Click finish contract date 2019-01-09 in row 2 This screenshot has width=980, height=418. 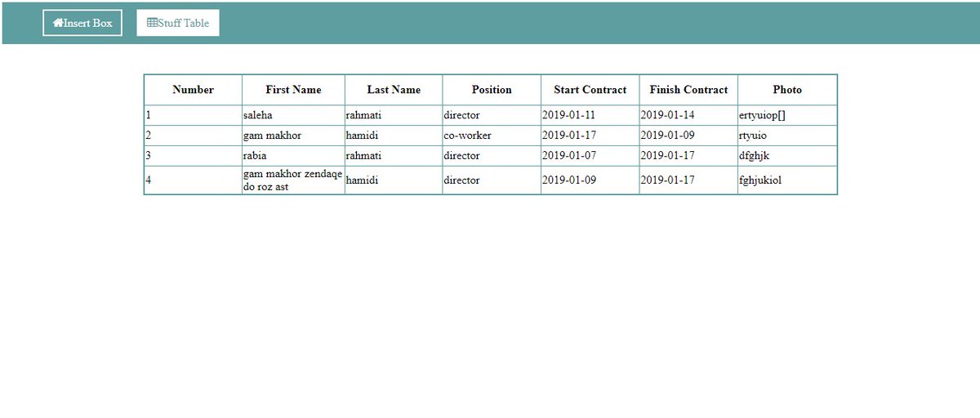point(688,136)
